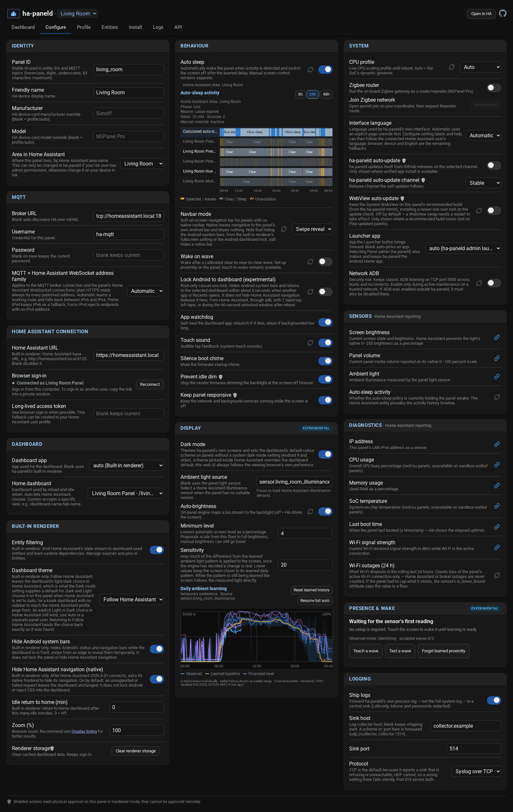The image size is (513, 812).
Task: Click the broken-link icon beside Auto-brightness
Action: pyautogui.click(x=310, y=512)
